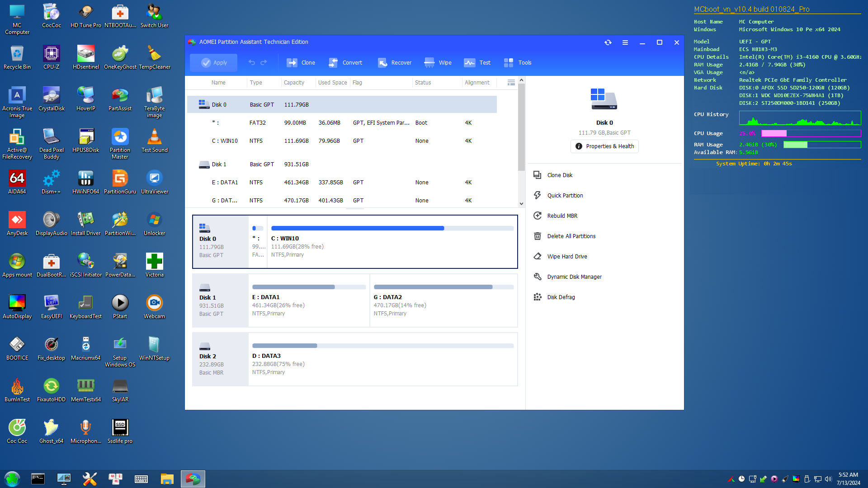
Task: Click the refresh icon in title bar
Action: [x=608, y=42]
